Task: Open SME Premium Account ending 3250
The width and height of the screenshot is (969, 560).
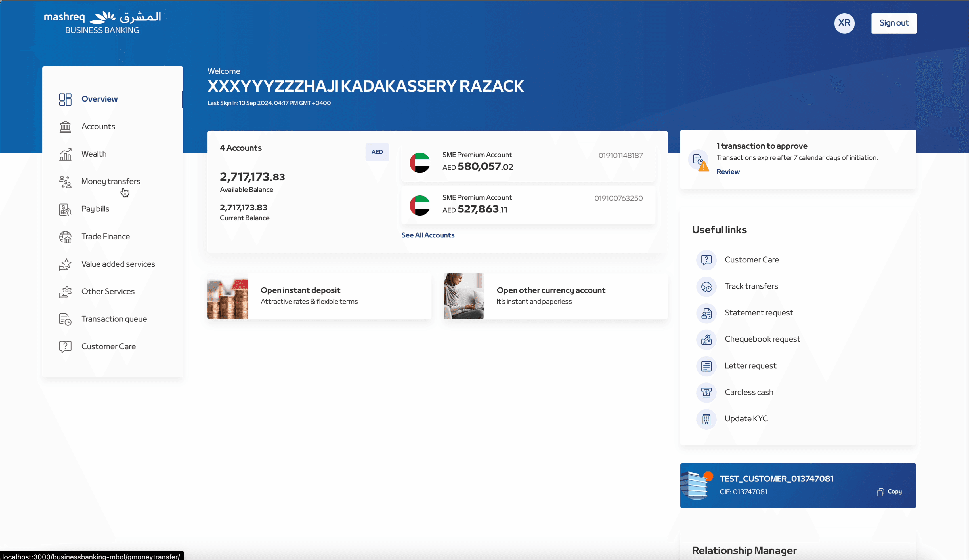Action: [528, 205]
